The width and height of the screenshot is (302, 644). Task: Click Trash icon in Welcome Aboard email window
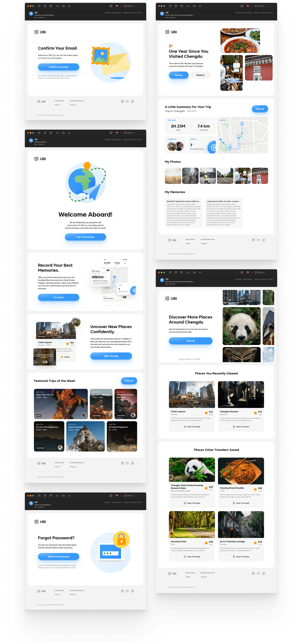click(45, 133)
